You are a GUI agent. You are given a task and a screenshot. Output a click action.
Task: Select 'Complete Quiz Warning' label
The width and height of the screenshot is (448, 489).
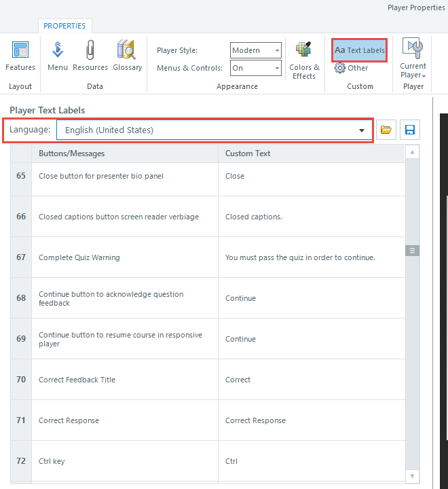pos(79,257)
